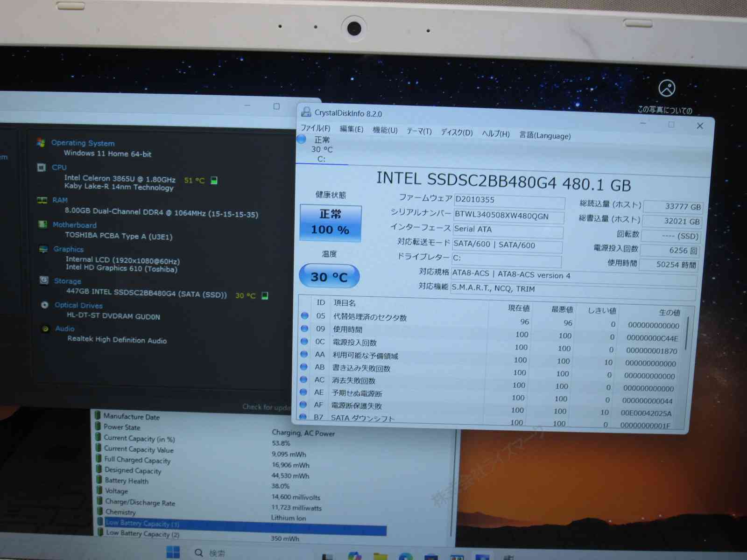The height and width of the screenshot is (560, 747).
Task: Click the green CPU temperature indicator icon
Action: 214,180
